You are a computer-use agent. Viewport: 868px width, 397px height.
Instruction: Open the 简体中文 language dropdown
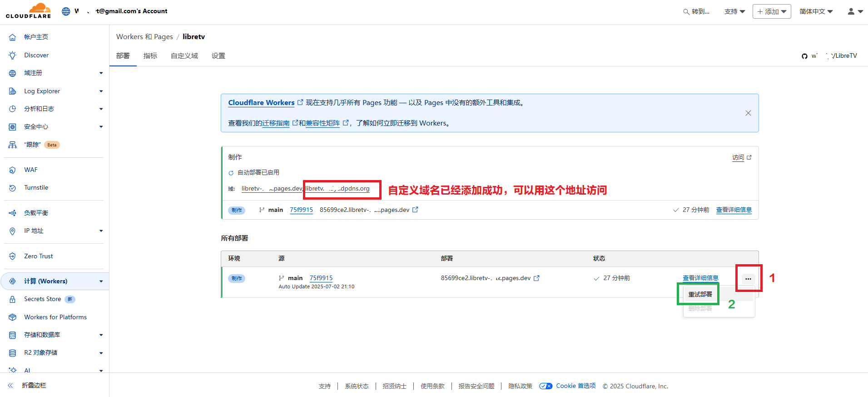(816, 11)
